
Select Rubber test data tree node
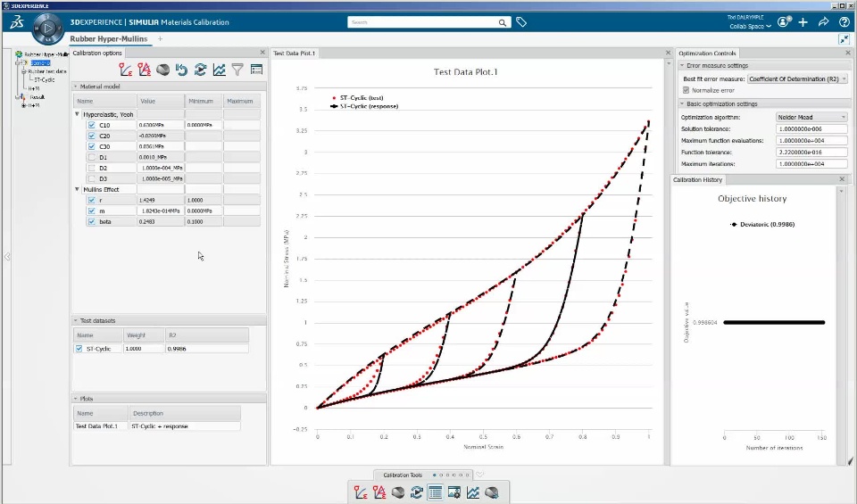(x=47, y=71)
